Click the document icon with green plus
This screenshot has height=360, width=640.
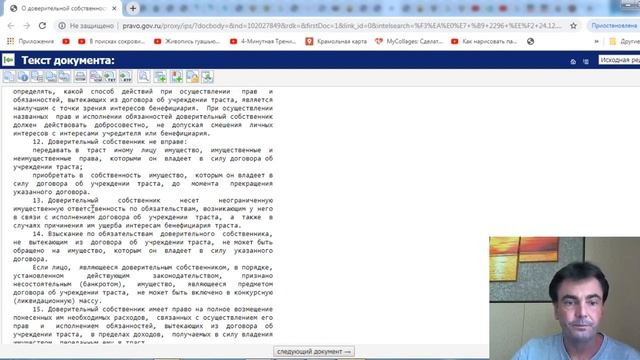click(x=160, y=76)
